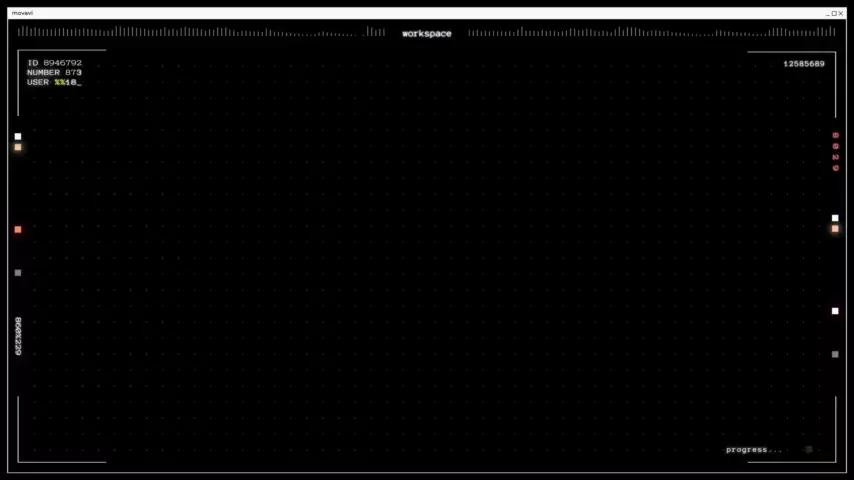
Task: Click the lower white square on right edge
Action: pos(835,311)
